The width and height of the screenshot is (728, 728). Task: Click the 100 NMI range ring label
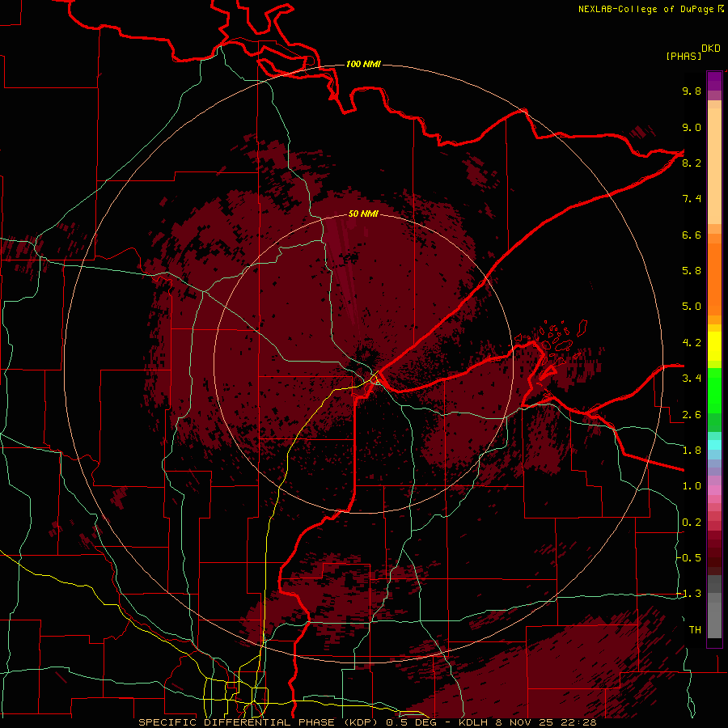(x=363, y=64)
